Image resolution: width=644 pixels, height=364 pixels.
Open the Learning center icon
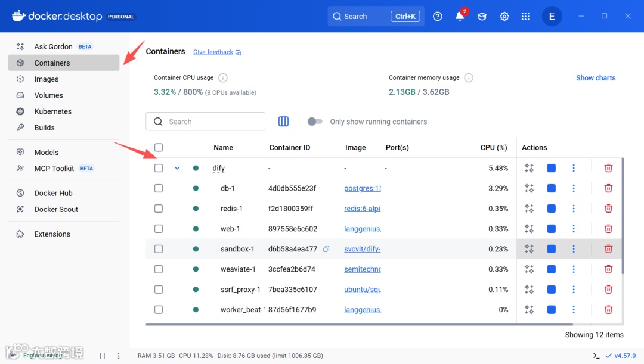point(482,17)
